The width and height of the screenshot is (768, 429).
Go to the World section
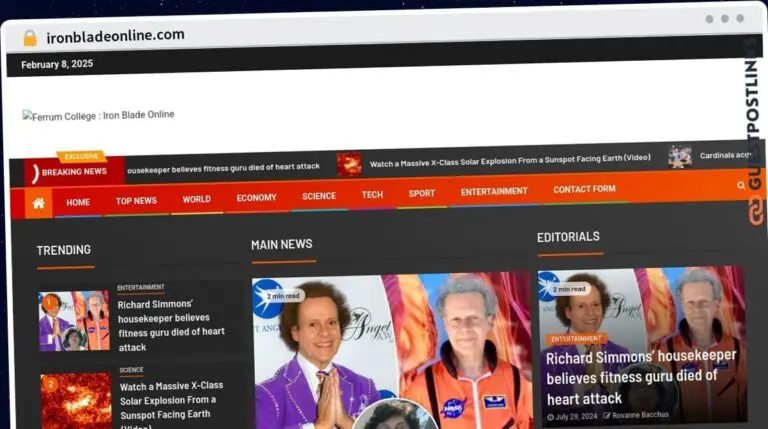(196, 199)
